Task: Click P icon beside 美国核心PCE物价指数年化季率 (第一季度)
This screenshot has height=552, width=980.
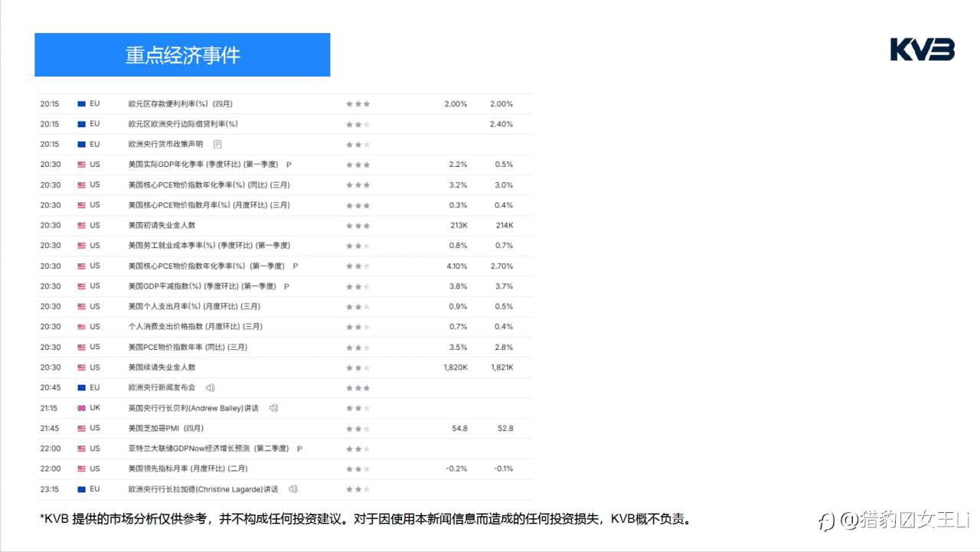Action: tap(296, 266)
